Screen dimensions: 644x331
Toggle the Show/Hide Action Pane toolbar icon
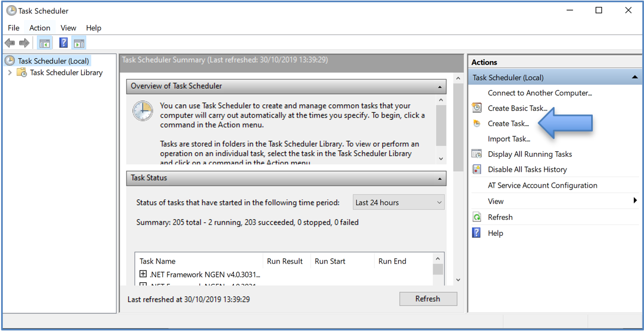pos(78,42)
